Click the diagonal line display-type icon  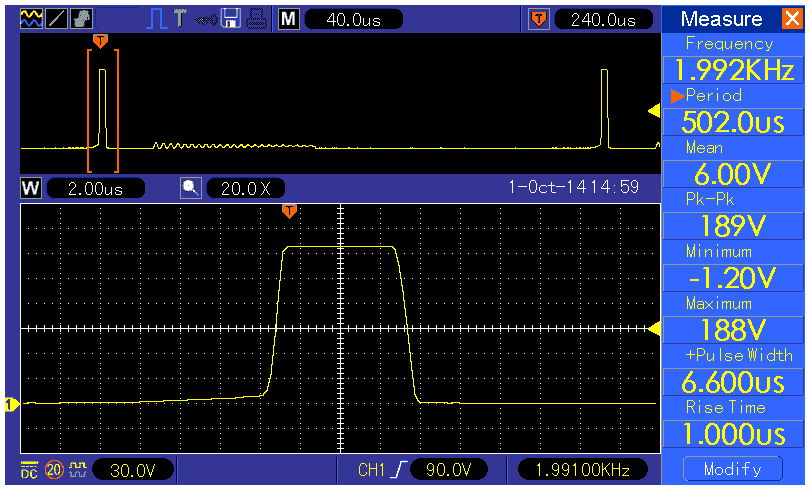tap(56, 19)
